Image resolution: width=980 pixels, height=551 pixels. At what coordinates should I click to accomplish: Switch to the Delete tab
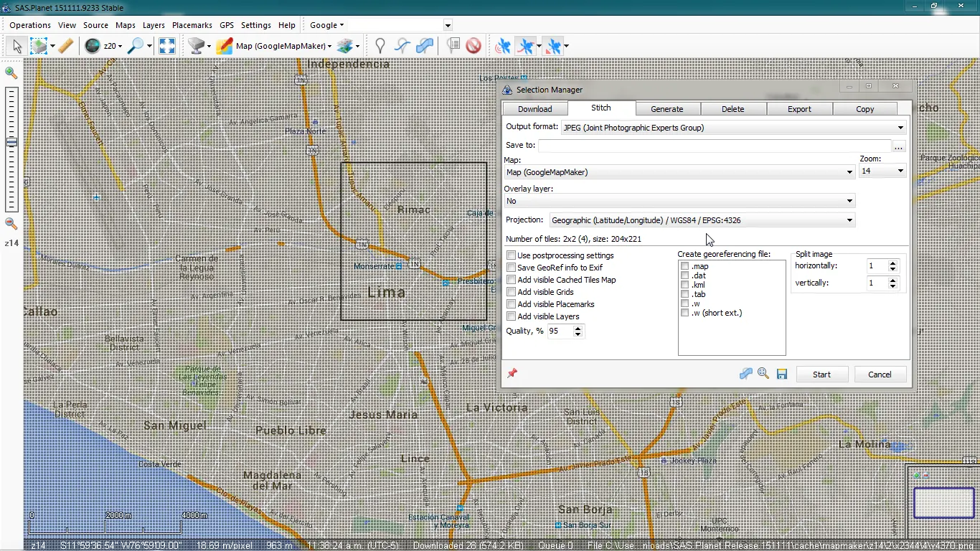[x=733, y=109]
